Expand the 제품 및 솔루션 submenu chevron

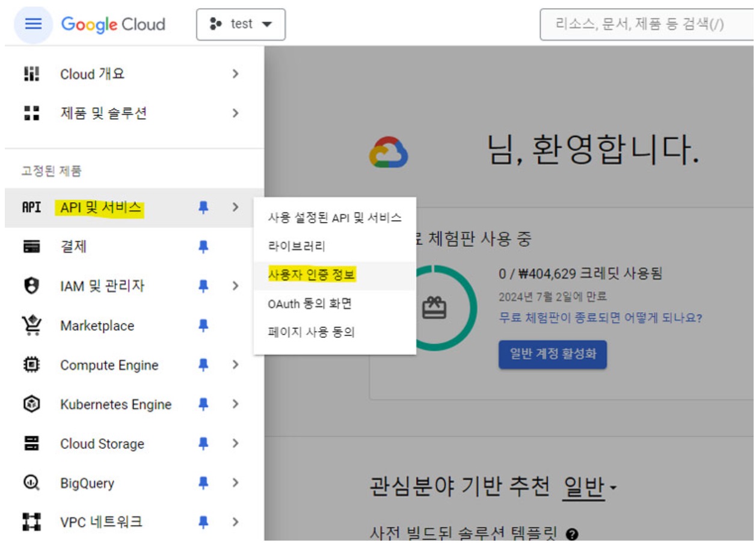(235, 113)
